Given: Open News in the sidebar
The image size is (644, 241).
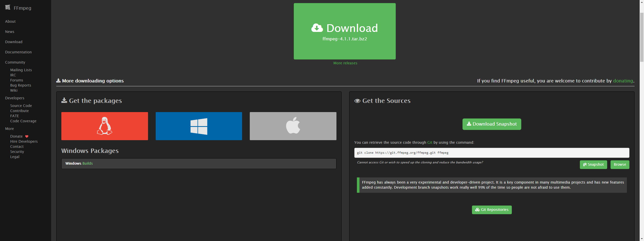Looking at the screenshot, I should tap(10, 32).
